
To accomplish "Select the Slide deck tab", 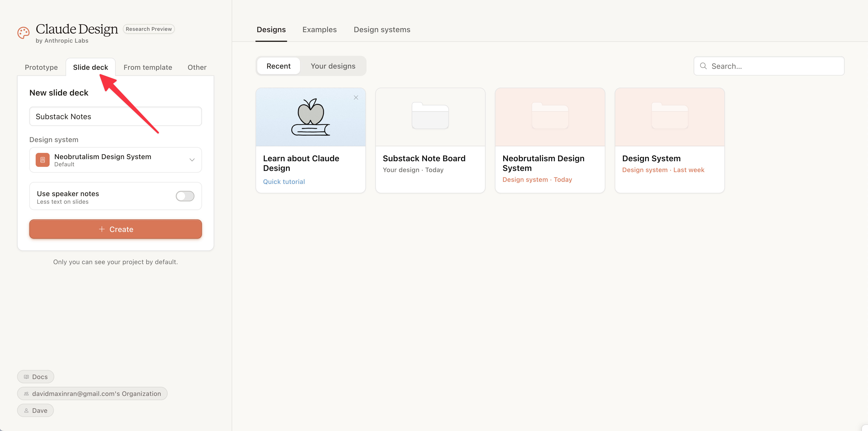I will tap(91, 67).
